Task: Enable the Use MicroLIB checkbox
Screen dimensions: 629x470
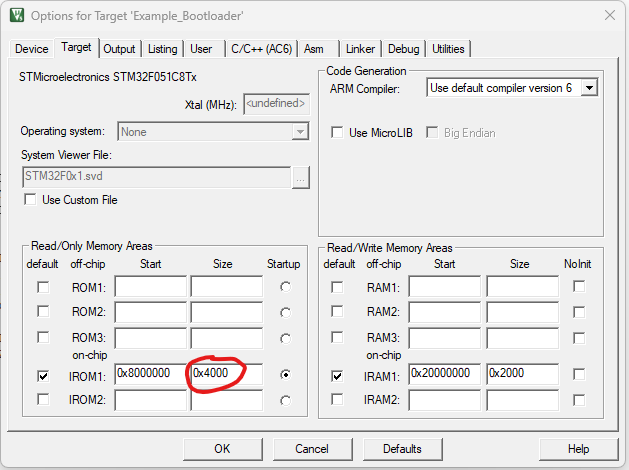Action: click(x=337, y=133)
